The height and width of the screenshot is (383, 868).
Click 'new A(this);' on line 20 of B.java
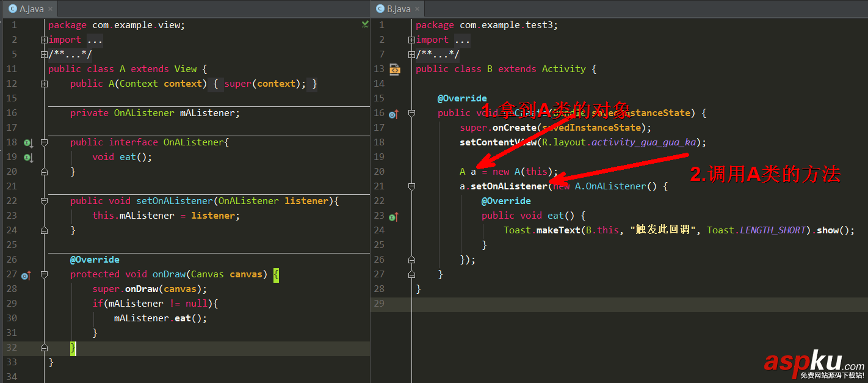tap(525, 172)
